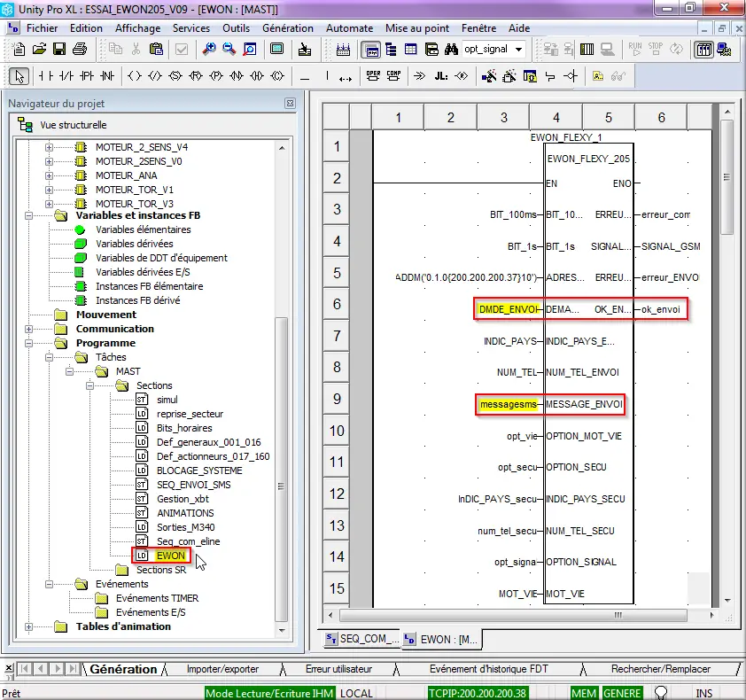Select the messagesms variable in the editor
Screen dimensions: 746x700
pos(509,404)
